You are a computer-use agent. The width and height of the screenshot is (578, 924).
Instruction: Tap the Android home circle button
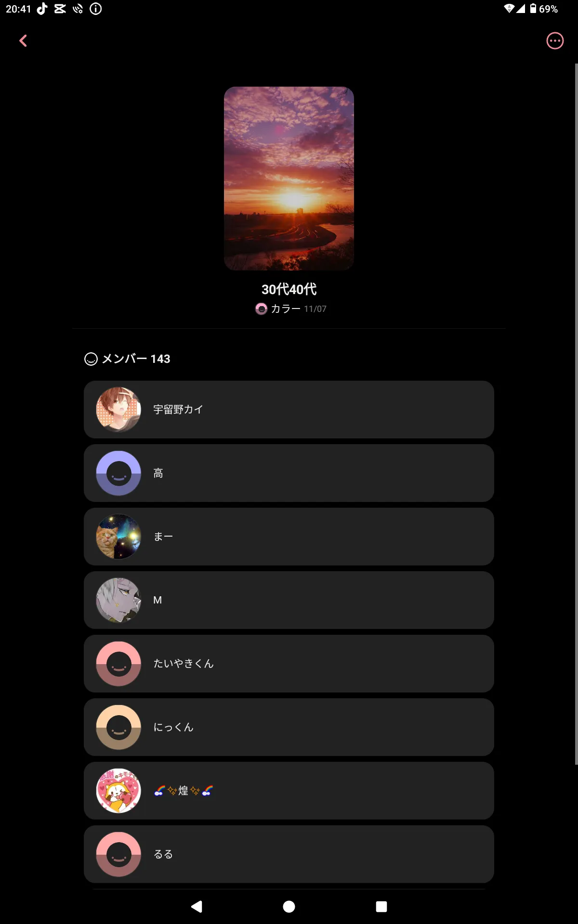[x=289, y=907]
